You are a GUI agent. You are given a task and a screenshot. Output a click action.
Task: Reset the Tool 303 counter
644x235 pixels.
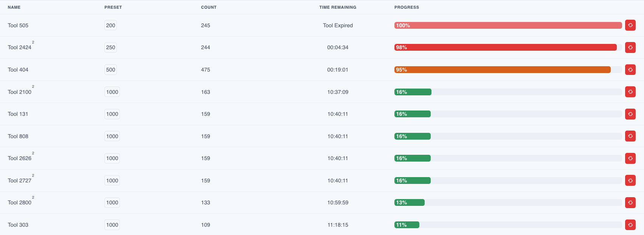point(630,225)
